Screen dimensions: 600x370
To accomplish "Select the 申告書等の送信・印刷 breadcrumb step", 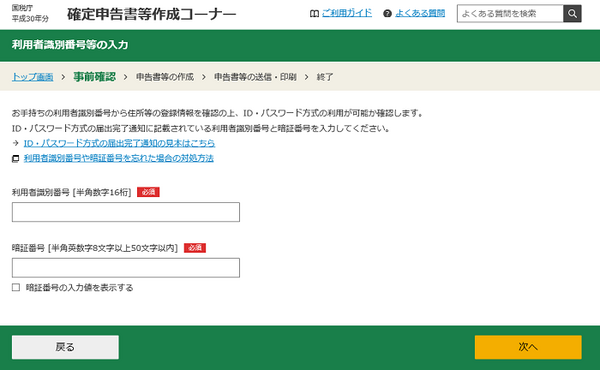I will tap(255, 77).
